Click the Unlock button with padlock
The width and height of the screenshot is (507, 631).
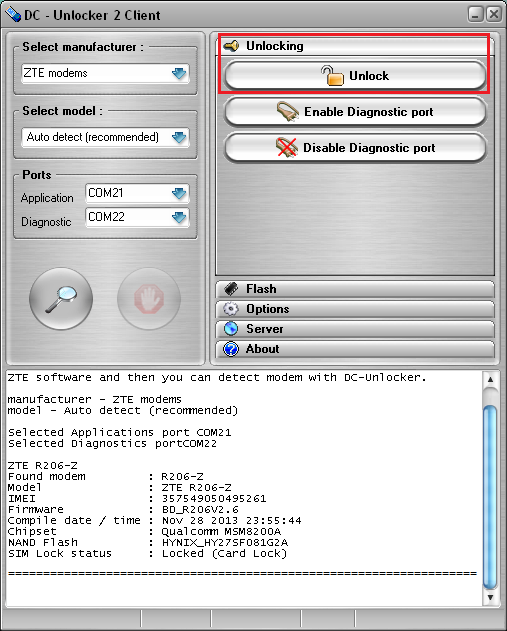[x=355, y=76]
